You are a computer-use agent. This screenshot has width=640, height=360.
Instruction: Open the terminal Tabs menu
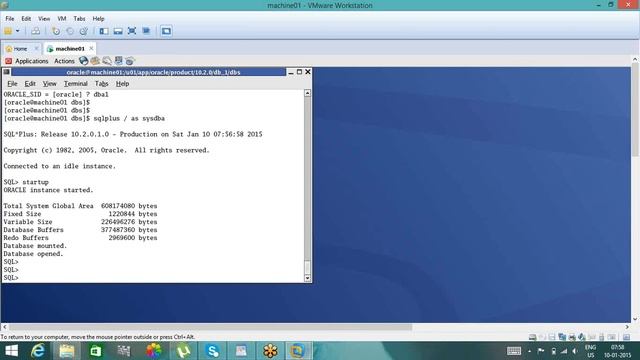(x=101, y=84)
